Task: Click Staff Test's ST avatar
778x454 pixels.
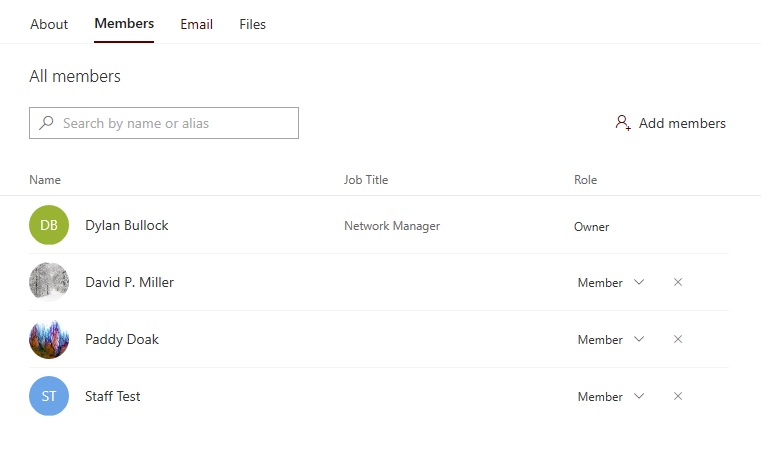Action: [x=49, y=396]
